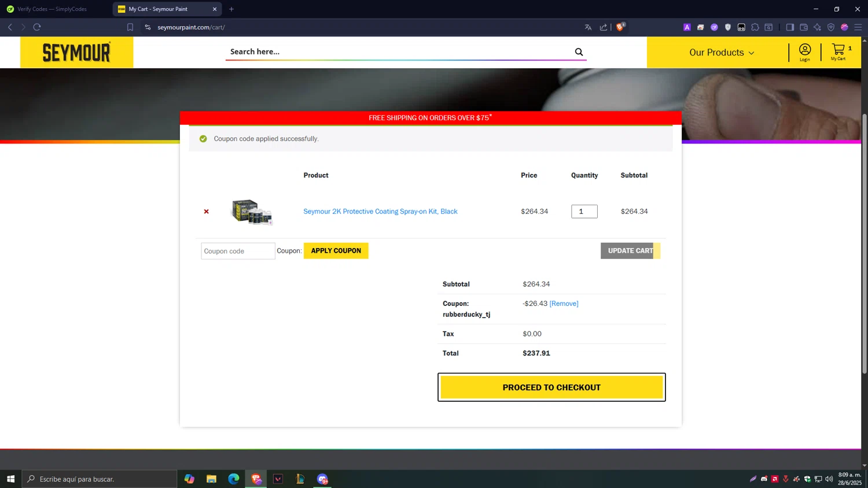
Task: Click UPDATE CART button
Action: click(630, 250)
